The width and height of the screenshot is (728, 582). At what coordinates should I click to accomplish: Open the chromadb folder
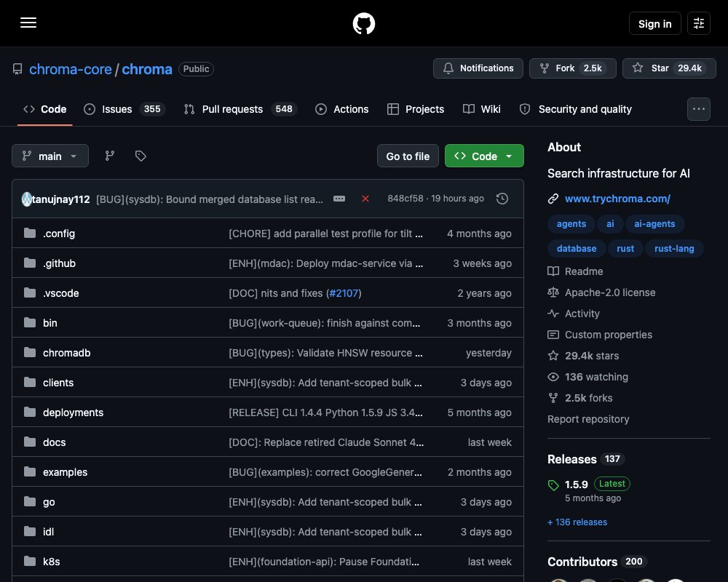click(x=67, y=353)
